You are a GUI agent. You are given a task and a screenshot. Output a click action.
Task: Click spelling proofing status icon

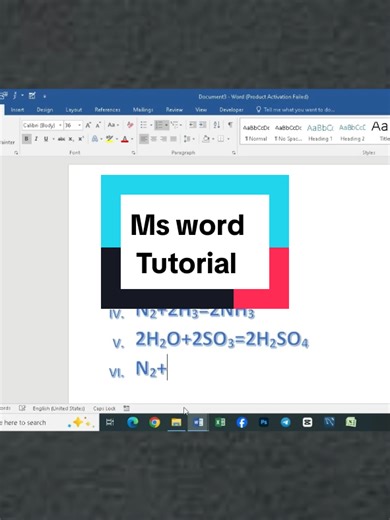pos(22,408)
